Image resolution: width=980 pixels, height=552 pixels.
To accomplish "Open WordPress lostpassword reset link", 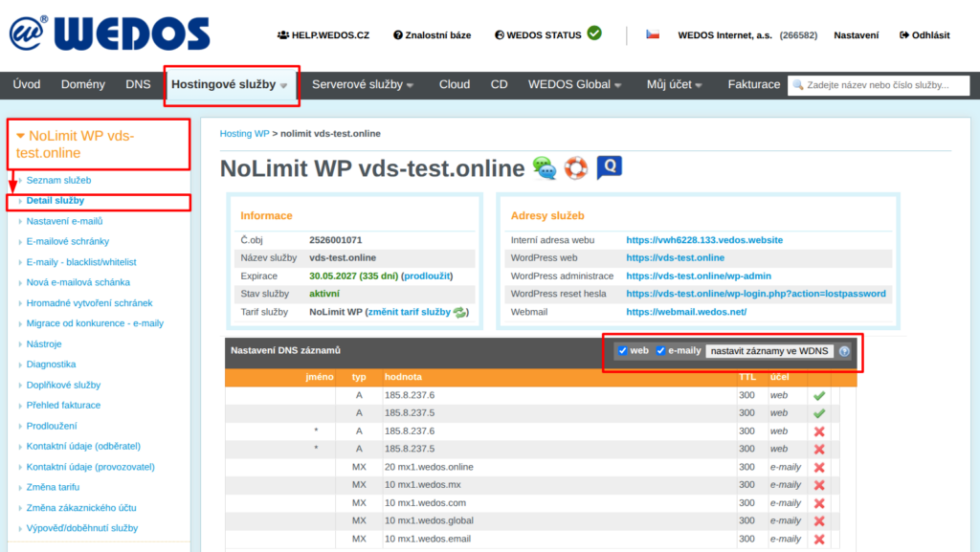I will (756, 294).
